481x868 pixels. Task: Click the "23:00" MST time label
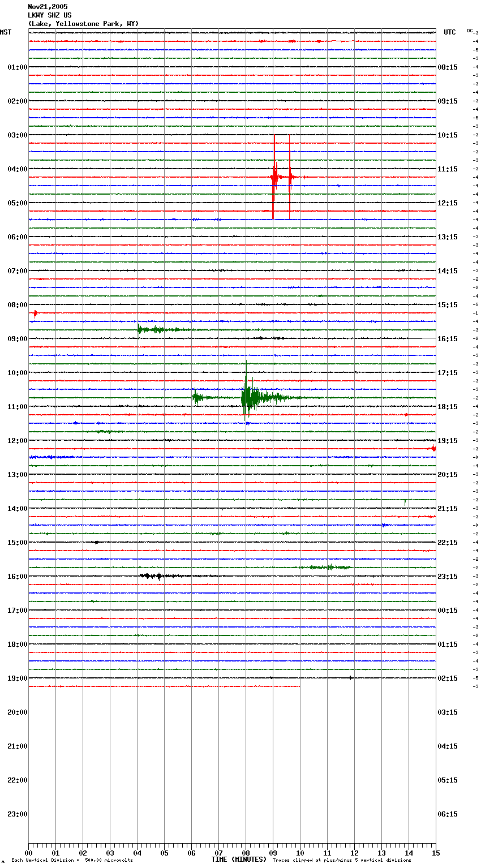point(18,814)
